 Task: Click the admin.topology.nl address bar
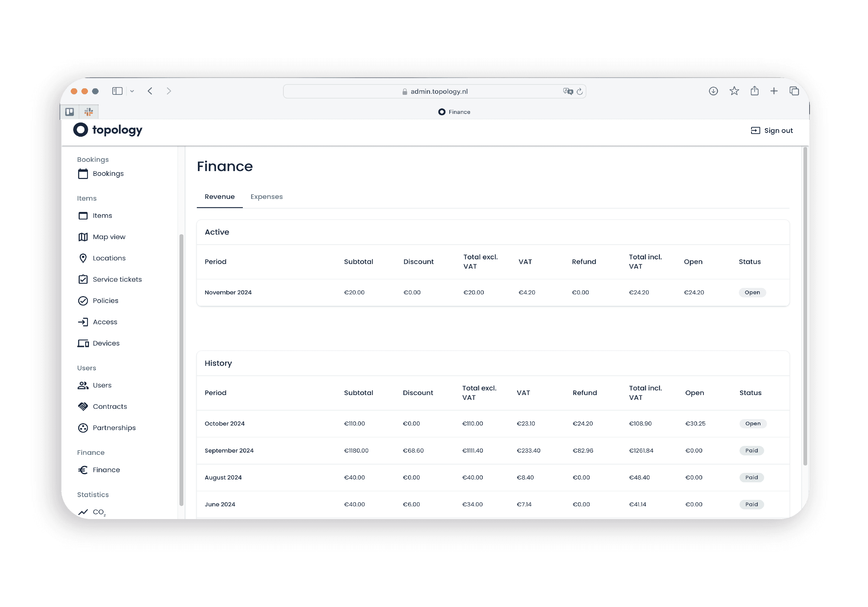click(x=439, y=91)
